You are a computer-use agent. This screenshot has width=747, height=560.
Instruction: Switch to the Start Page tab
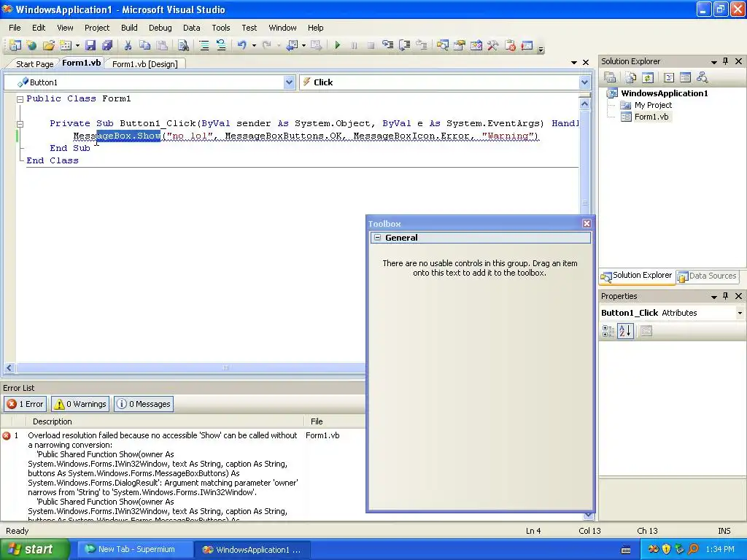pos(34,64)
